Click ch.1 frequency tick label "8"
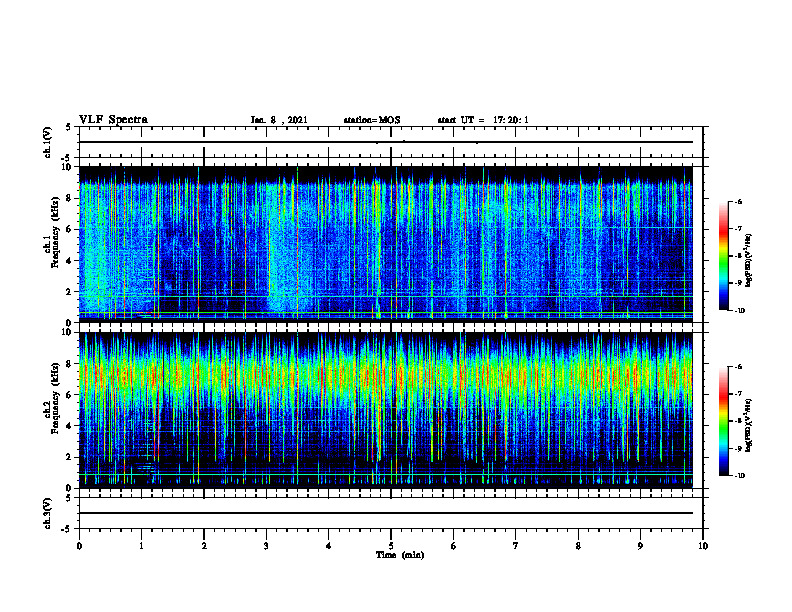Screen dimensions: 792x612 (x=70, y=198)
